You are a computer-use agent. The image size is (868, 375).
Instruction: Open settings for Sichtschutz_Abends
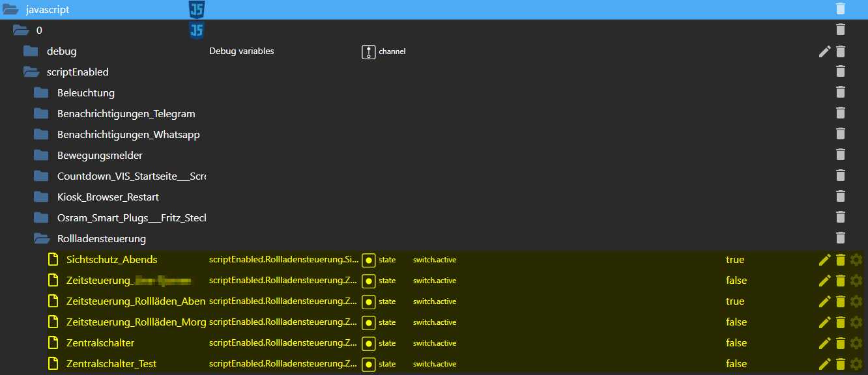(856, 260)
